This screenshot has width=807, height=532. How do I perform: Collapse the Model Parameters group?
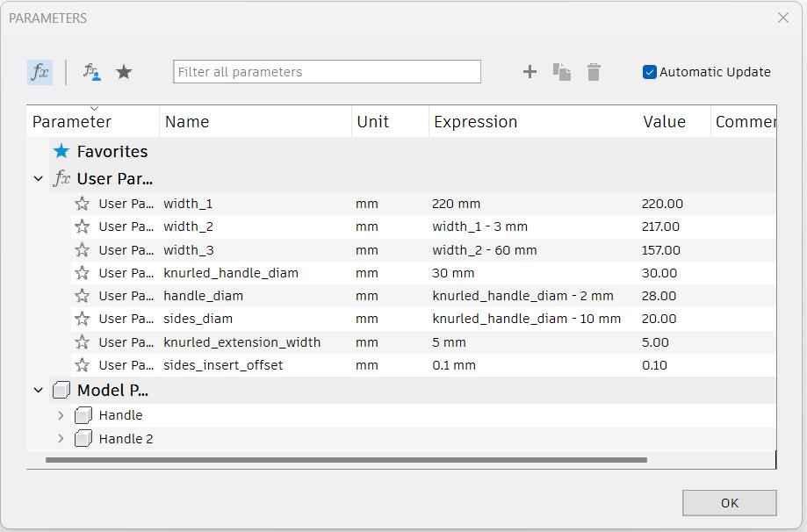click(38, 391)
